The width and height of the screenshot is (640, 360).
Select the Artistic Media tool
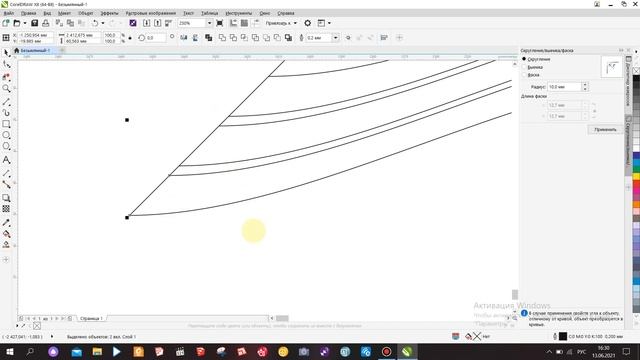6,112
